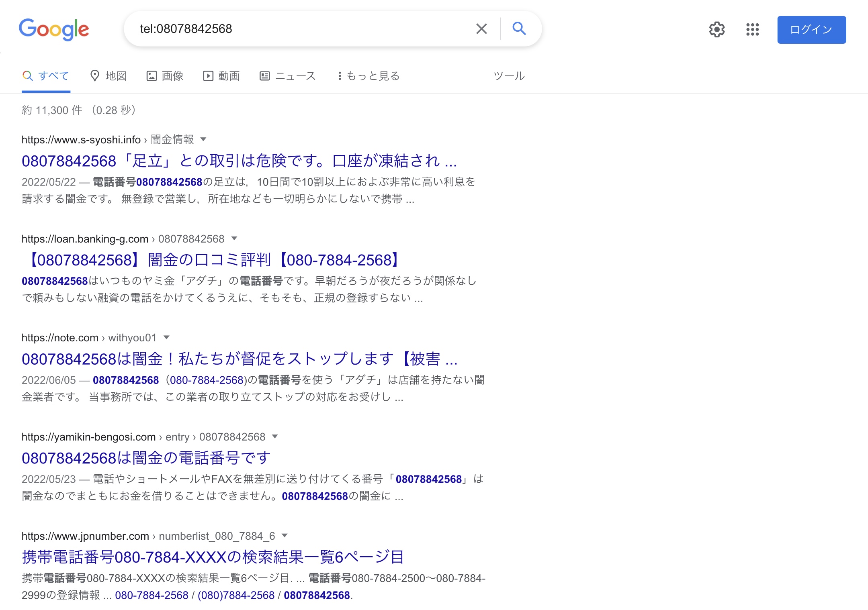Expand dropdown arrow next to note.com URL
868x610 pixels.
click(x=166, y=337)
